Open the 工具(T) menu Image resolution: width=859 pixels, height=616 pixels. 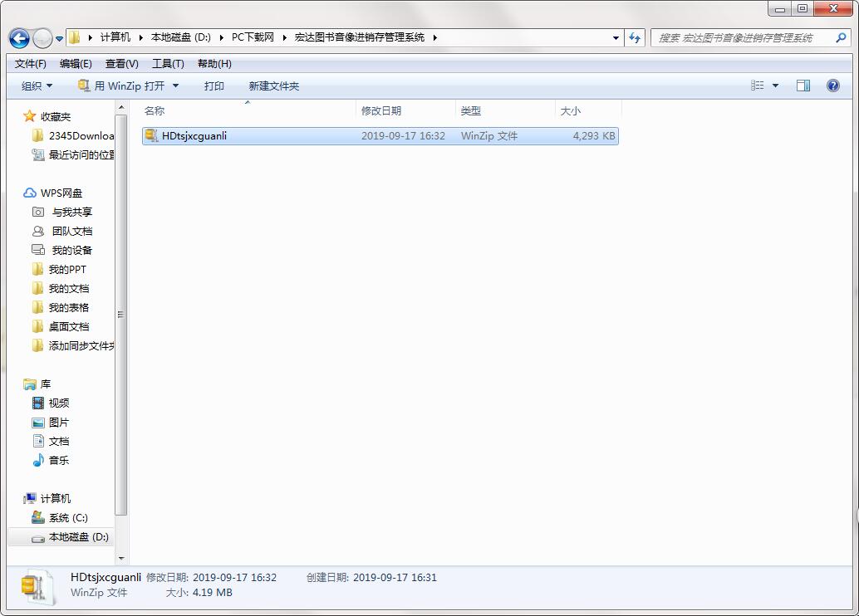pyautogui.click(x=168, y=64)
